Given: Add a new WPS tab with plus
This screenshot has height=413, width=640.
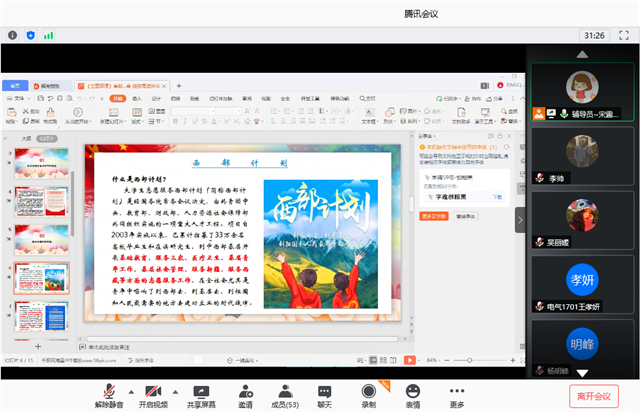Looking at the screenshot, I should (x=179, y=86).
